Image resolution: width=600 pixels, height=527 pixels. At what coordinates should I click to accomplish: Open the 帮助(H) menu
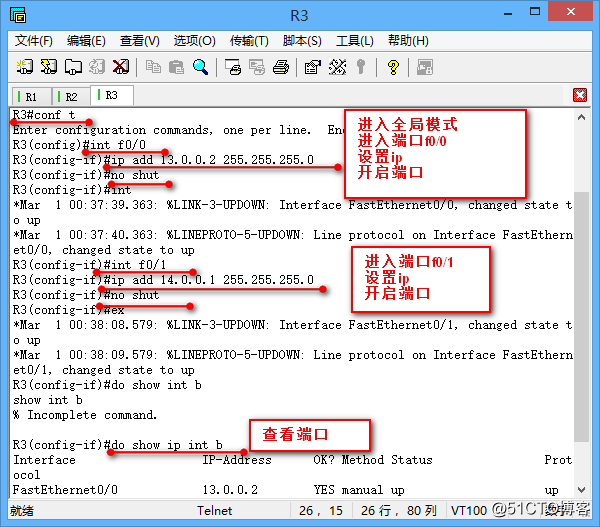pyautogui.click(x=408, y=41)
